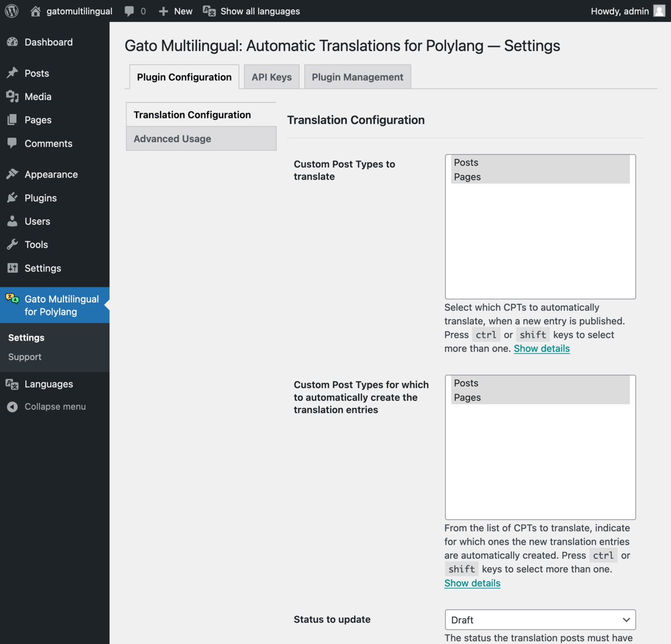Select the Translation Configuration side tab
This screenshot has height=644, width=671.
[x=201, y=114]
